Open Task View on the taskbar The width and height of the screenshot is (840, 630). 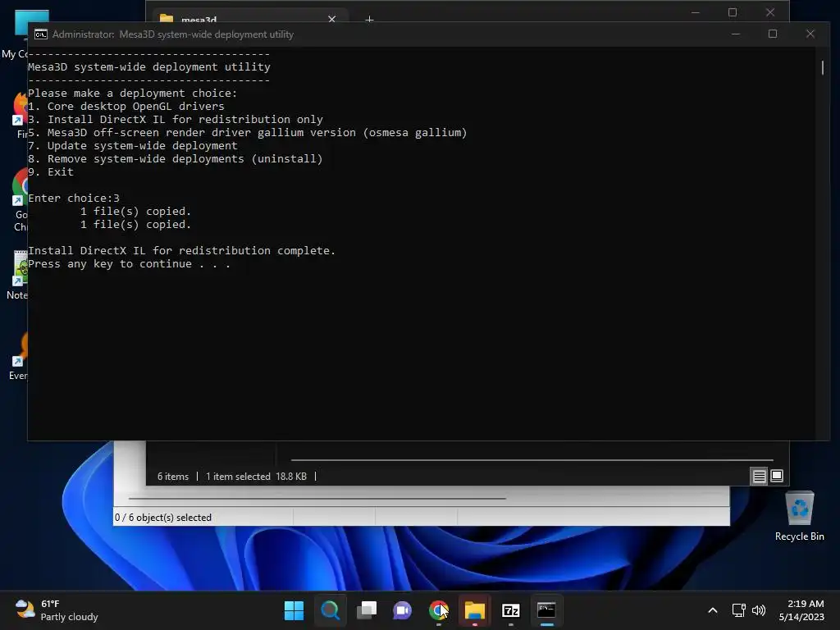pos(367,610)
